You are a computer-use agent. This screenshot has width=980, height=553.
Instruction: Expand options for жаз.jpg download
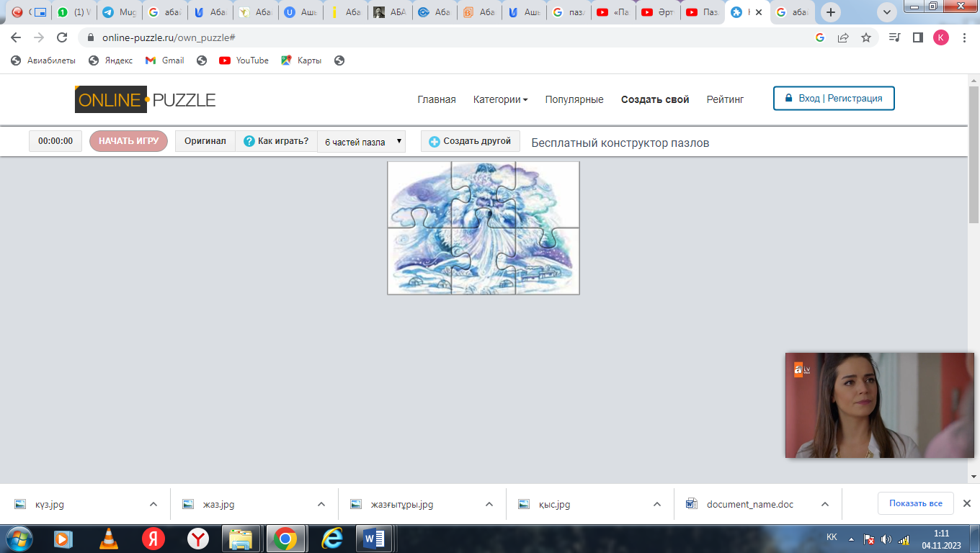coord(321,504)
